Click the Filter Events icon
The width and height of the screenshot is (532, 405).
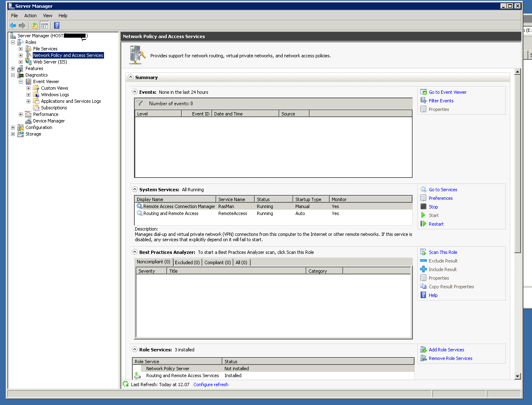click(423, 101)
